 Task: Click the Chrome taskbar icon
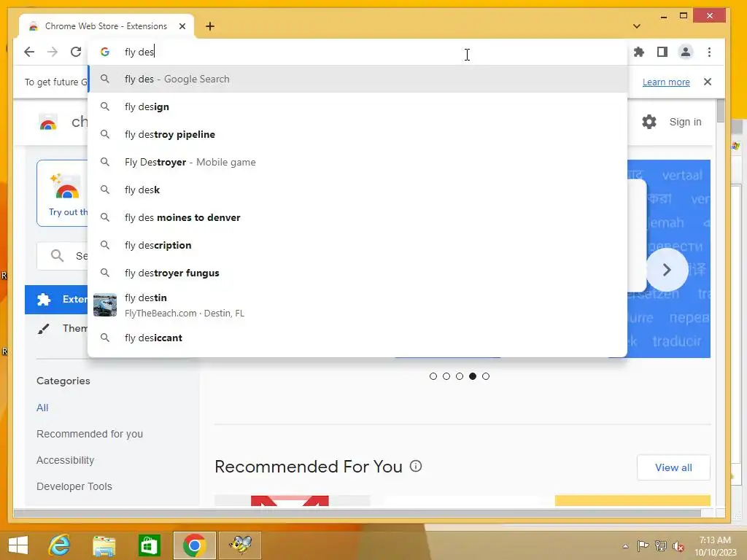(x=194, y=545)
